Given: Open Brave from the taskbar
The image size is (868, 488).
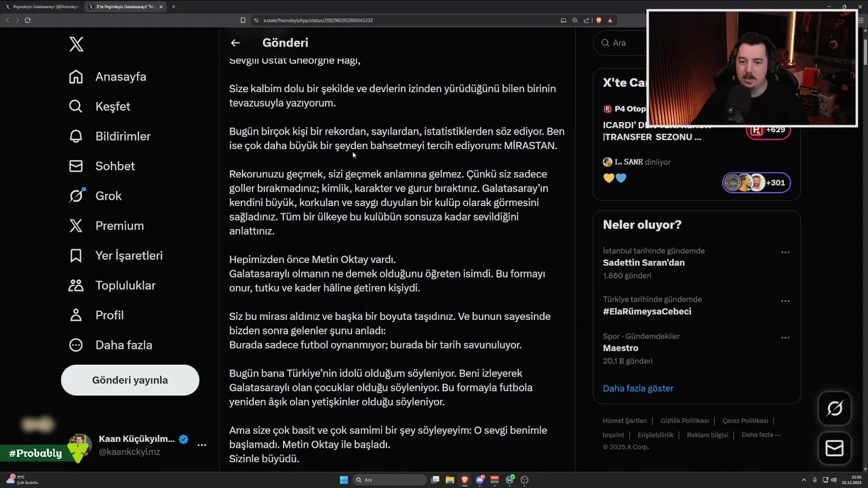Looking at the screenshot, I should coord(465,480).
